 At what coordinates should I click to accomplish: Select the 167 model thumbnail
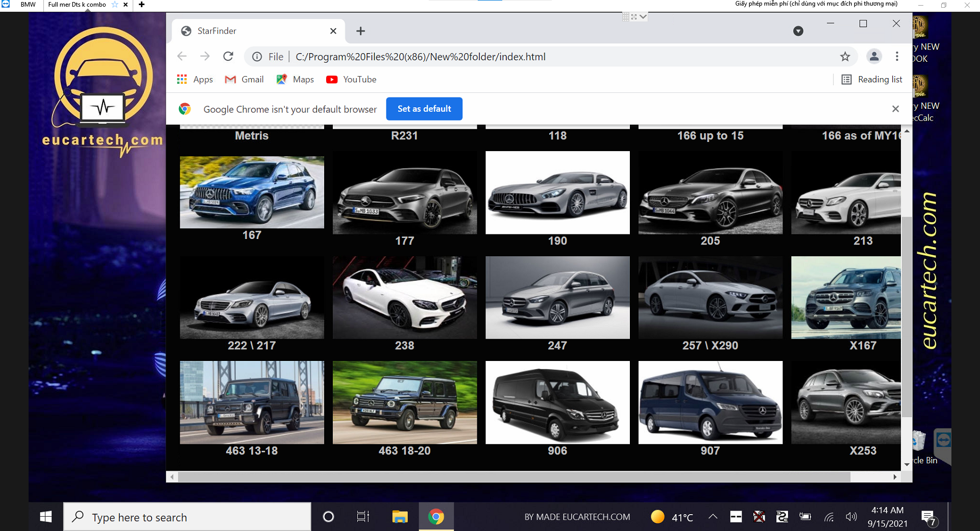pos(252,192)
